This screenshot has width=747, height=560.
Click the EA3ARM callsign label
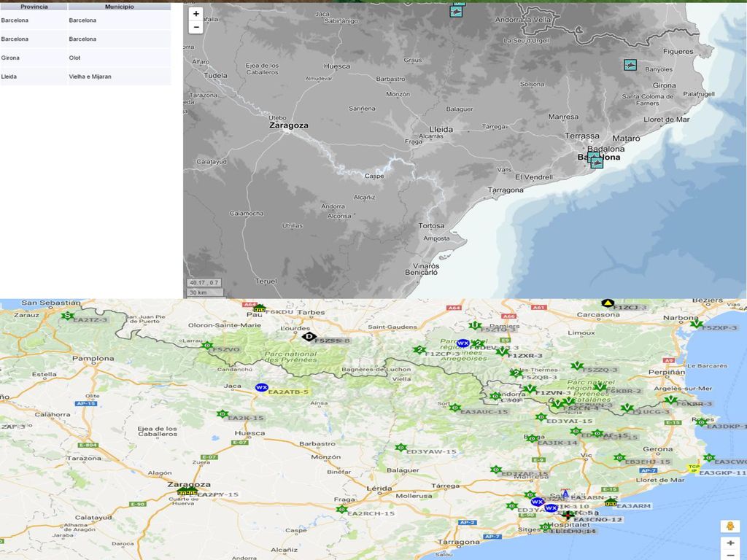[633, 506]
